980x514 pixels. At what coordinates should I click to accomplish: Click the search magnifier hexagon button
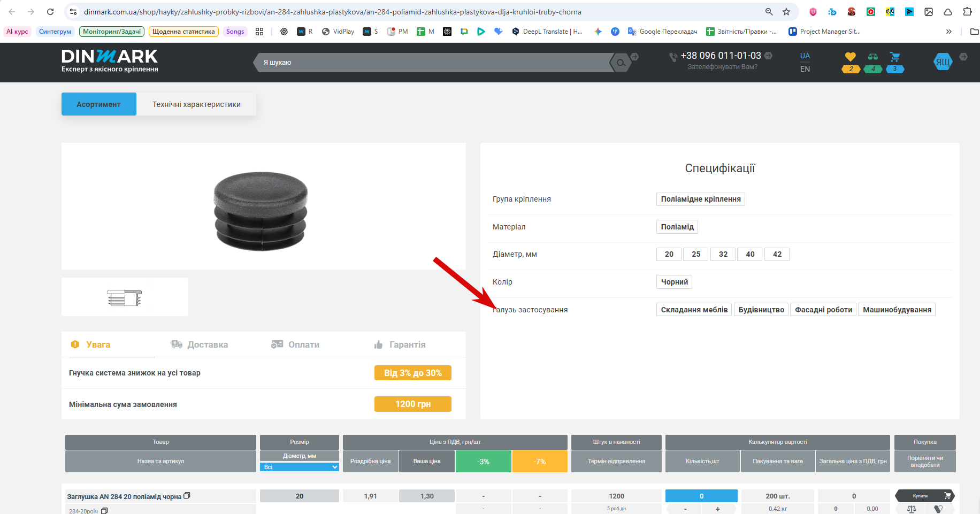pos(621,63)
